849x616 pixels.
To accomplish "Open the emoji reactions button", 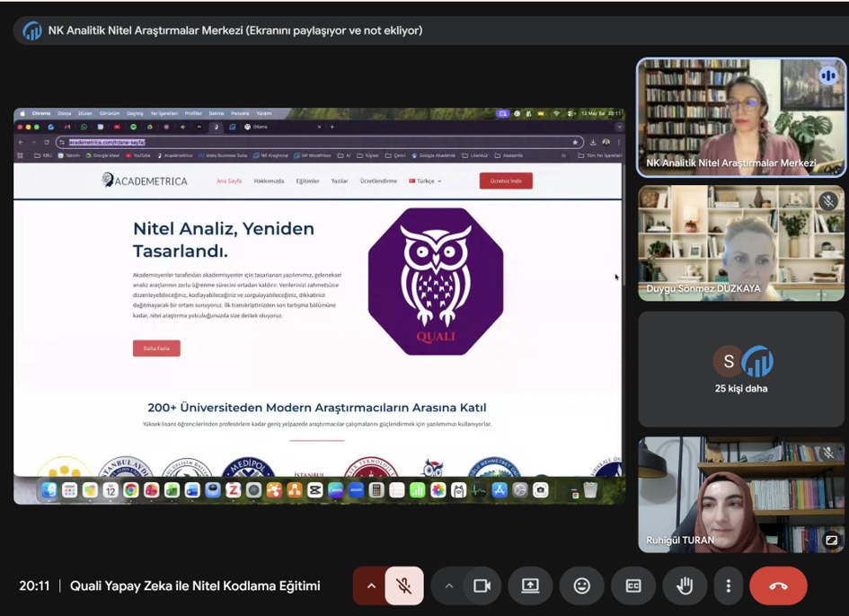I will [x=582, y=585].
